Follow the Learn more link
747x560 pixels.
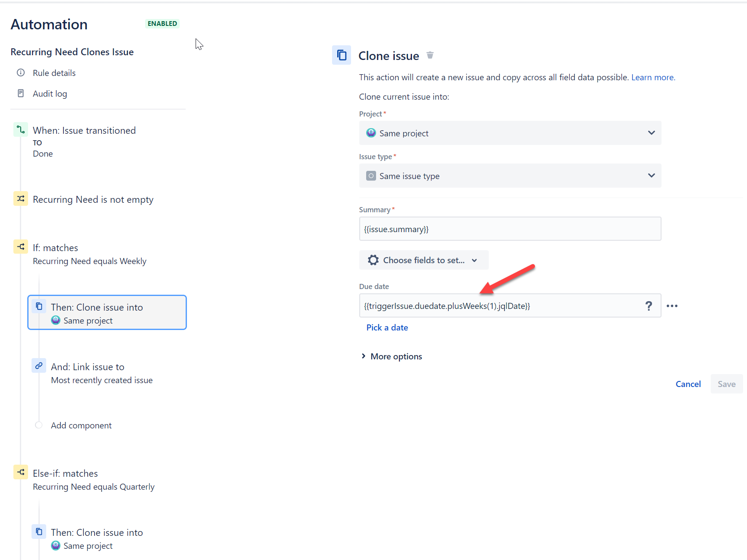pyautogui.click(x=653, y=77)
